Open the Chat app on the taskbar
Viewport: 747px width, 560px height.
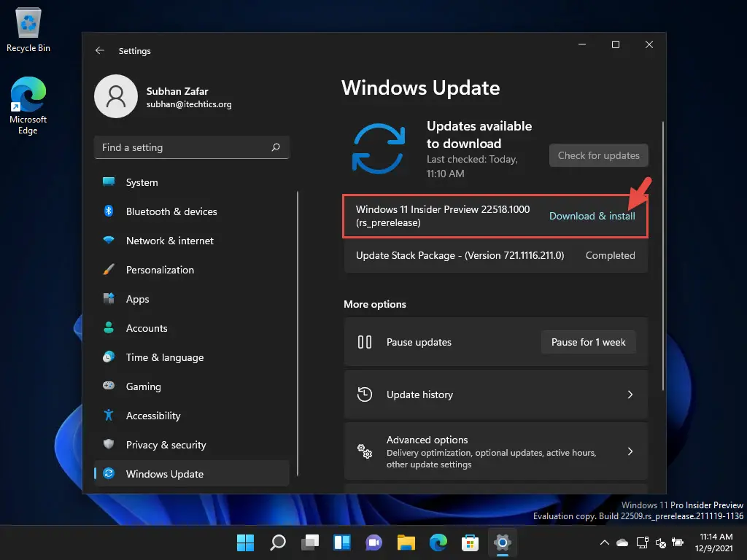pyautogui.click(x=374, y=542)
